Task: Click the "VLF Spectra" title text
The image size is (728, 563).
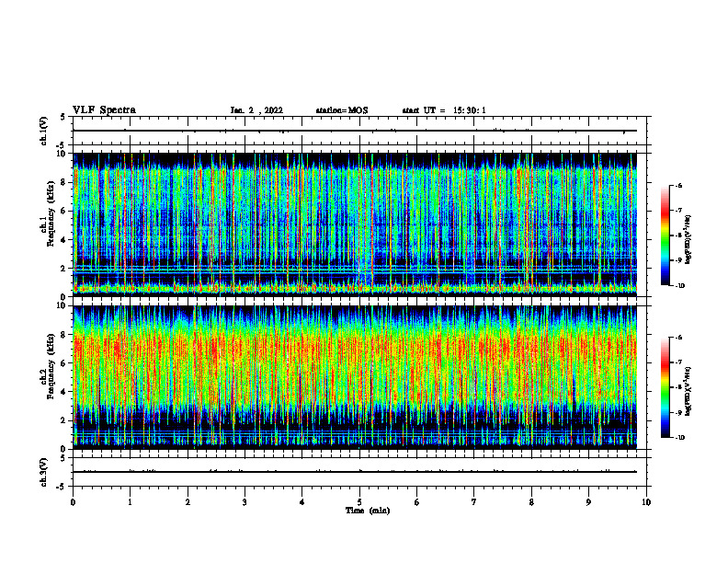Action: (104, 110)
